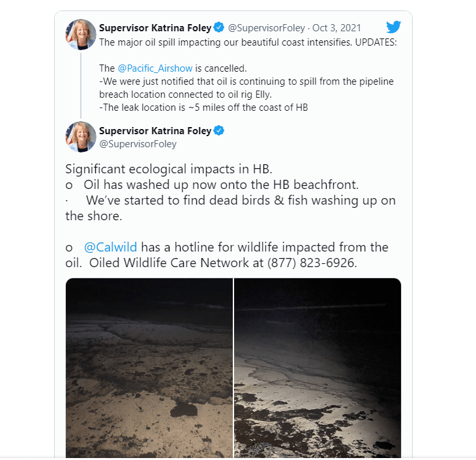
Task: Open the profile photo on the second tweet
Action: coord(81,136)
